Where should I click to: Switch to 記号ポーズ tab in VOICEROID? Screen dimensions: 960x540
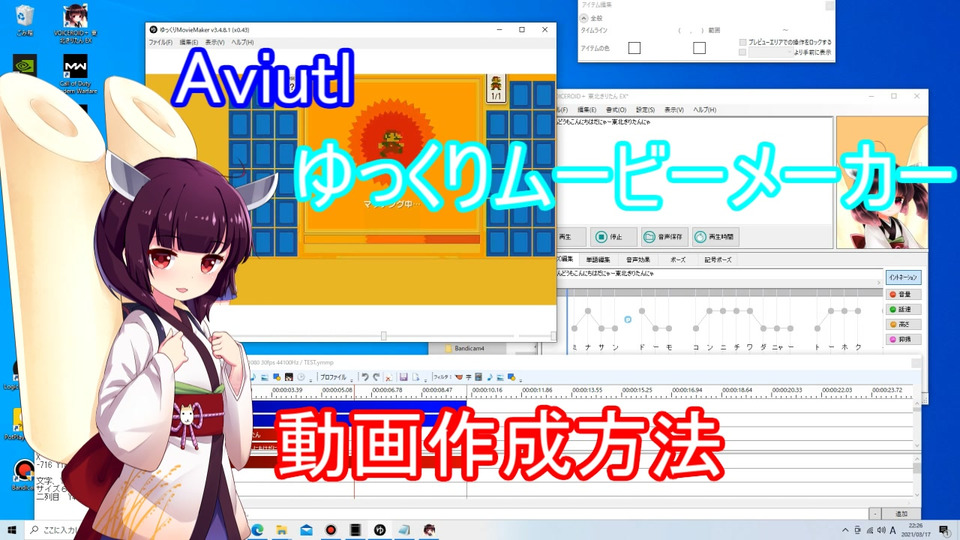click(718, 260)
